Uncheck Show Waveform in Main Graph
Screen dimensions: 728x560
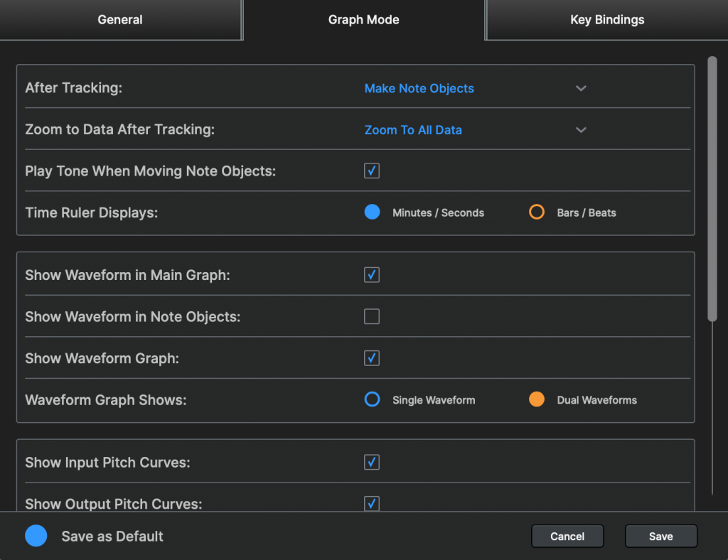(x=371, y=275)
